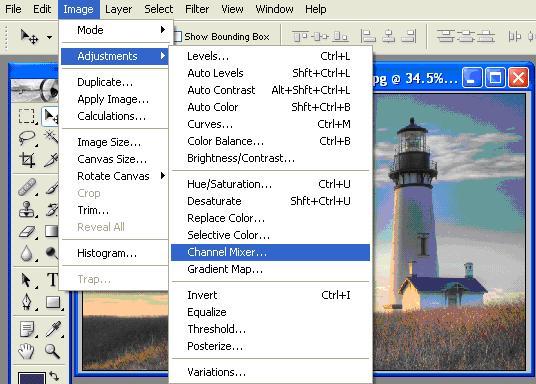Choose Canvas Size from the Image menu
Image resolution: width=536 pixels, height=384 pixels.
(x=115, y=159)
